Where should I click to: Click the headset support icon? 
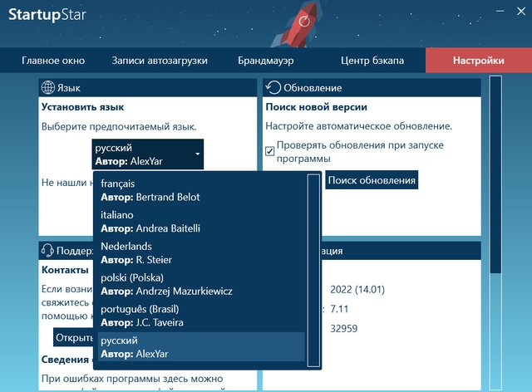47,251
